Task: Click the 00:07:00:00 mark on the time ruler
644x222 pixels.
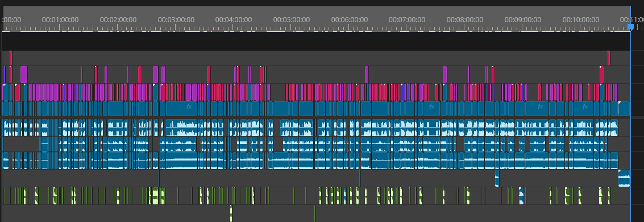Action: click(x=406, y=19)
